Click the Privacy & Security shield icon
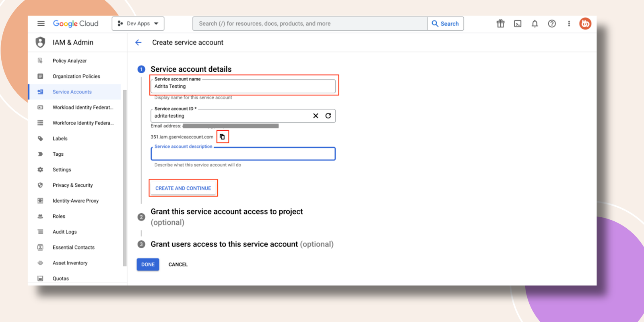Image resolution: width=644 pixels, height=322 pixels. (x=40, y=185)
